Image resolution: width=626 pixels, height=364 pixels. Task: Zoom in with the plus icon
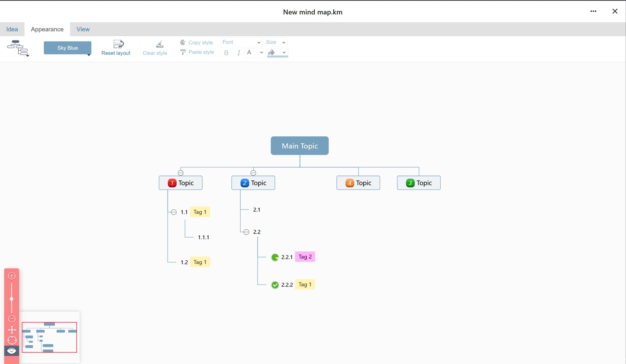(x=12, y=276)
